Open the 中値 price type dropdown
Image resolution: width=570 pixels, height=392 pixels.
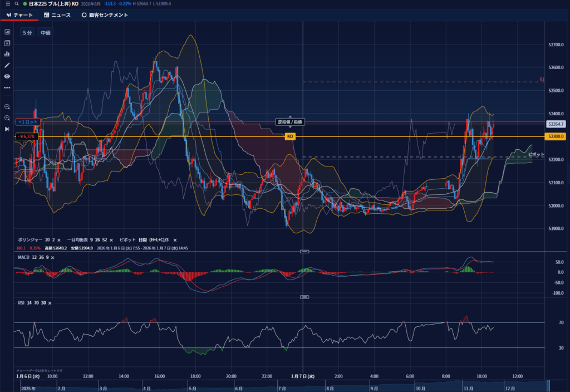46,33
